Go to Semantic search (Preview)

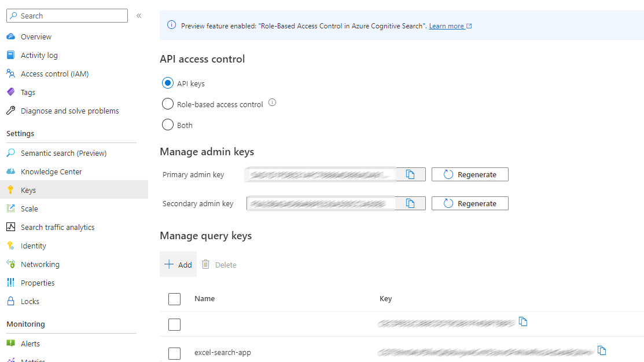(x=64, y=153)
